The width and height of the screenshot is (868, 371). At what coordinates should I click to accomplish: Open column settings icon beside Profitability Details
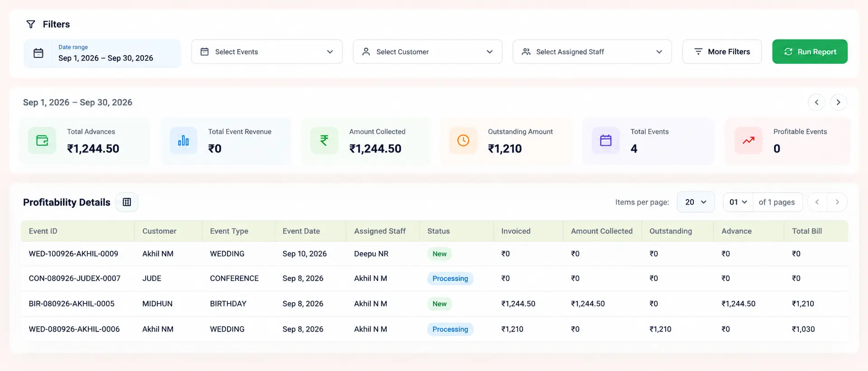[x=127, y=202]
